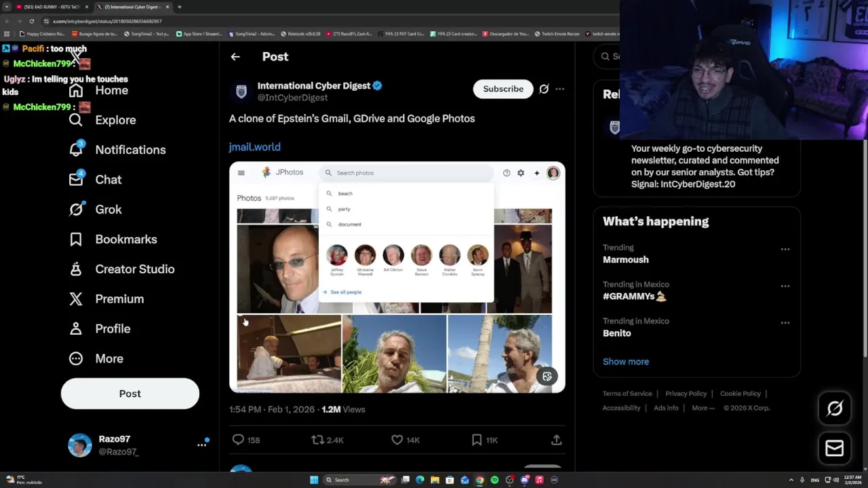The image size is (868, 488).
Task: Like the post with heart icon
Action: (x=397, y=440)
